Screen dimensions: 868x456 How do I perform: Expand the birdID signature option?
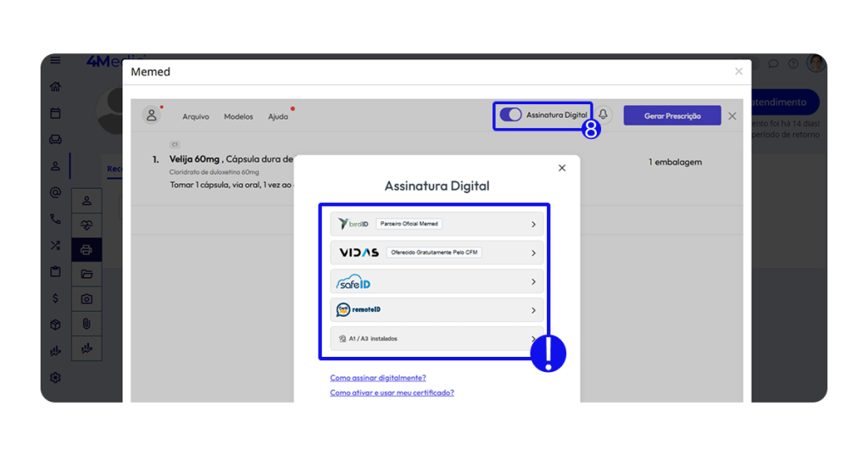click(436, 225)
